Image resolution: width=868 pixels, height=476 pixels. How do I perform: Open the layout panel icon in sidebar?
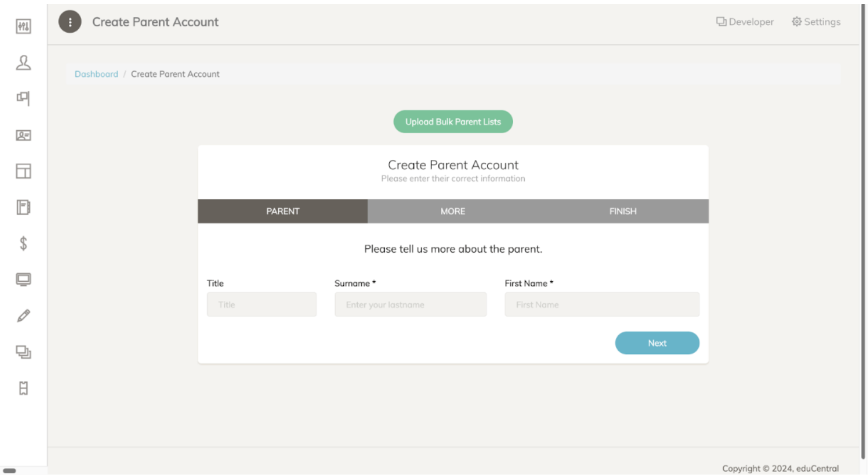(x=23, y=171)
